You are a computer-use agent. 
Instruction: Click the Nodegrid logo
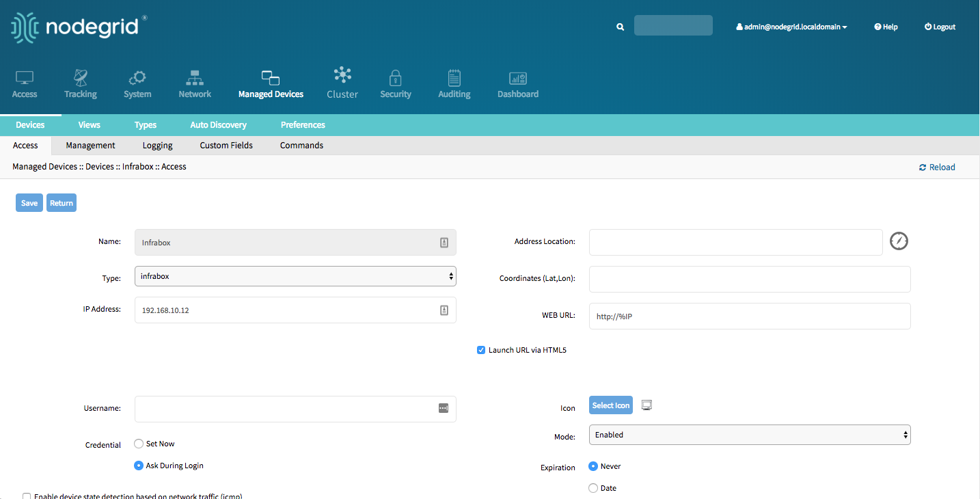tap(79, 27)
